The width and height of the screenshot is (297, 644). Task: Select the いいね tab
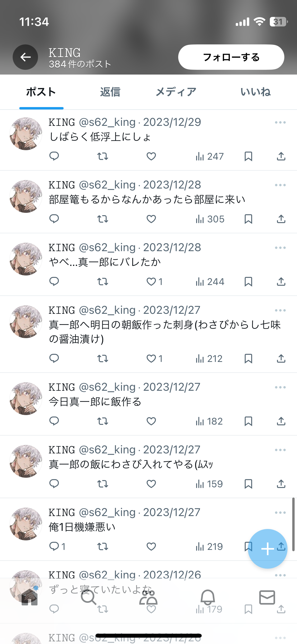click(255, 92)
